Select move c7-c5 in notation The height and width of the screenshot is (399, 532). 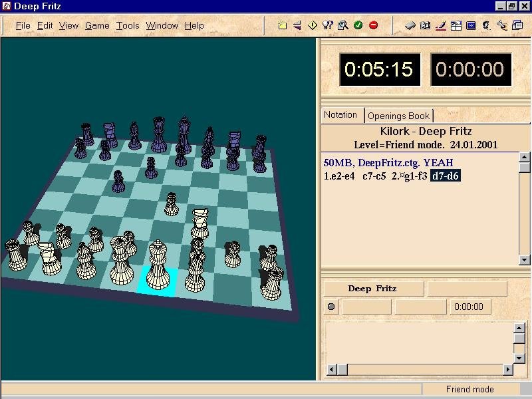pyautogui.click(x=374, y=176)
